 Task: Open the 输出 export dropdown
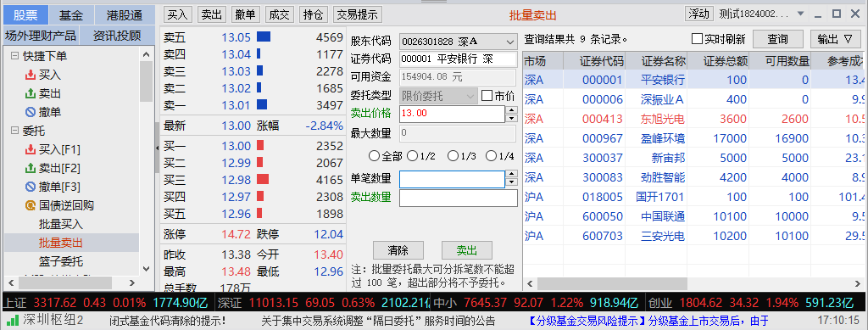tap(835, 39)
